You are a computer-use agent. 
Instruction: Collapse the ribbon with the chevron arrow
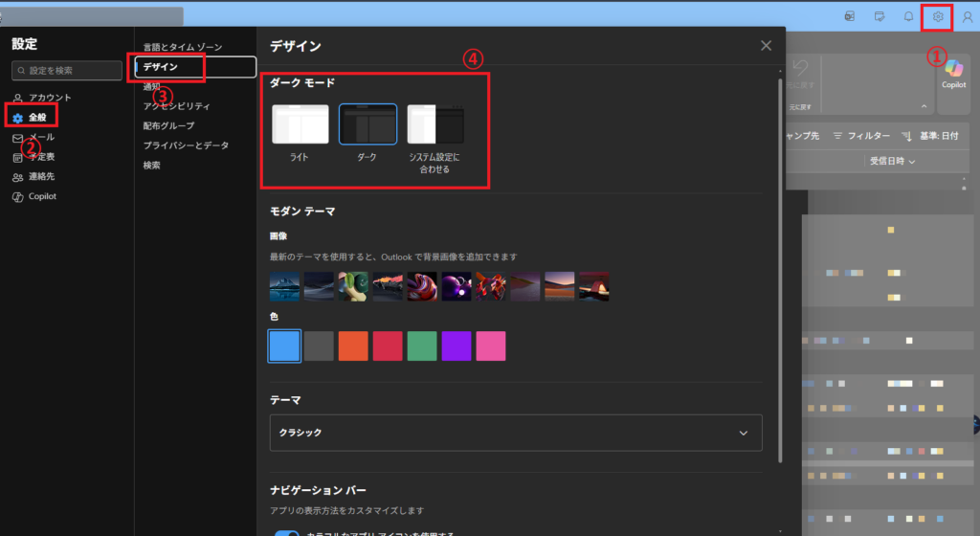924,105
